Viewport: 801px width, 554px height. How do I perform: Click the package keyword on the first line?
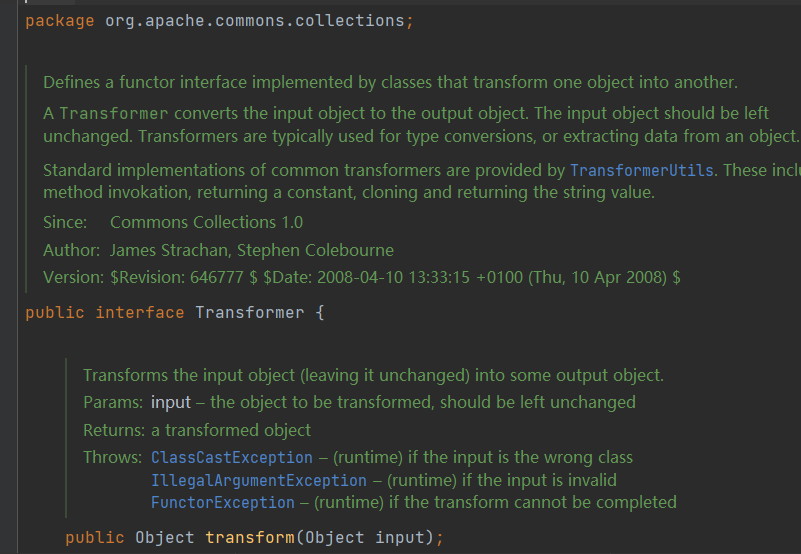tap(60, 21)
